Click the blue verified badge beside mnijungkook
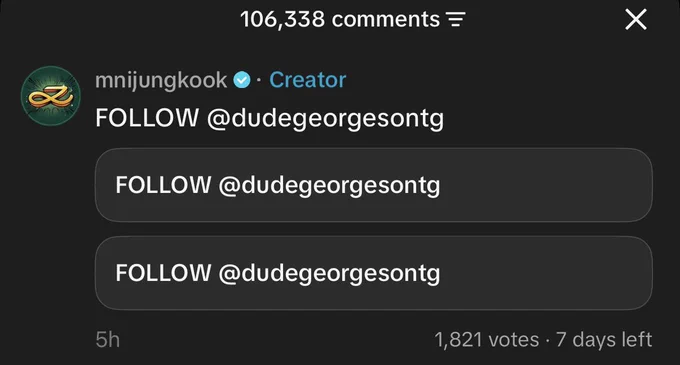This screenshot has width=680, height=365. [x=242, y=80]
